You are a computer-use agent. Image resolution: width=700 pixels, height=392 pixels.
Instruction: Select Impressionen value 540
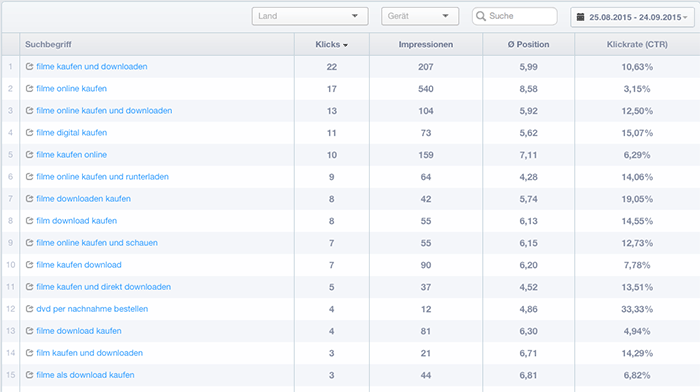(x=426, y=89)
